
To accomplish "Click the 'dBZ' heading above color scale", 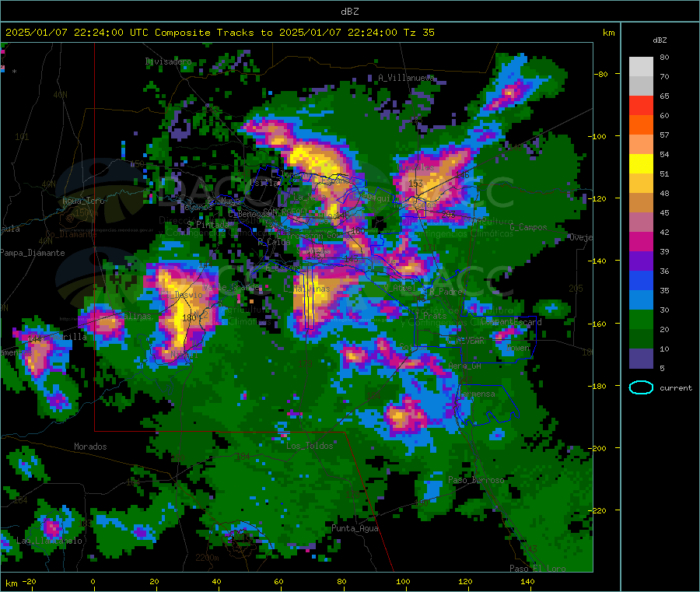I will pyautogui.click(x=660, y=40).
